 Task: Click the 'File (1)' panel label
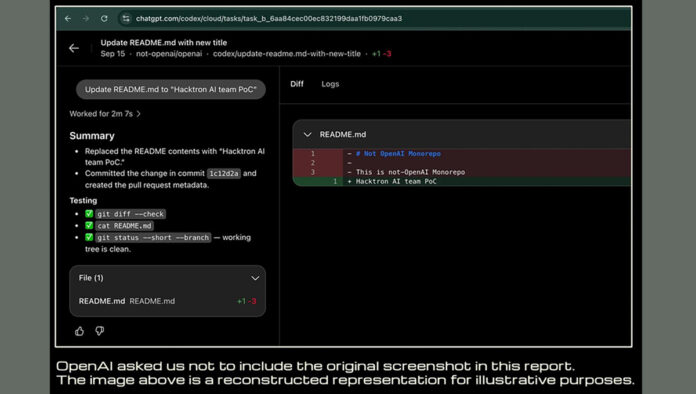(91, 278)
